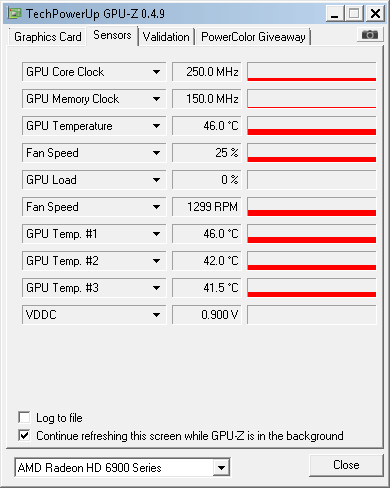The width and height of the screenshot is (390, 488).
Task: Click the Close button
Action: [x=346, y=465]
